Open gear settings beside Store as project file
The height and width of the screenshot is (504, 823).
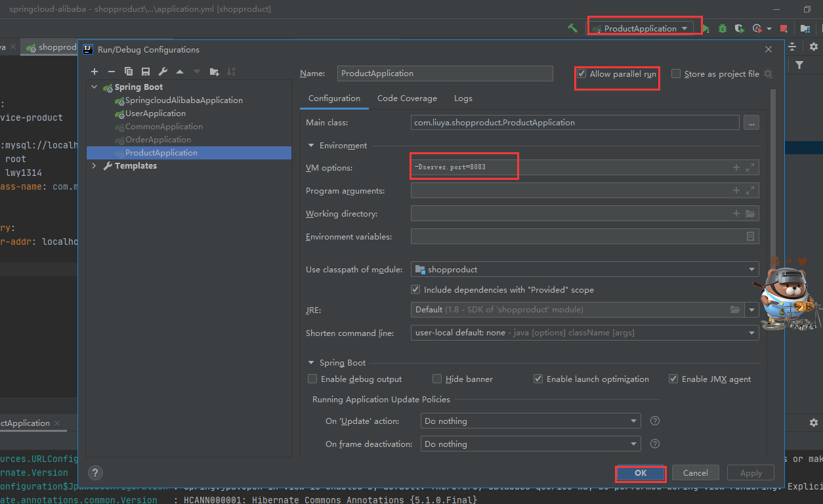768,74
